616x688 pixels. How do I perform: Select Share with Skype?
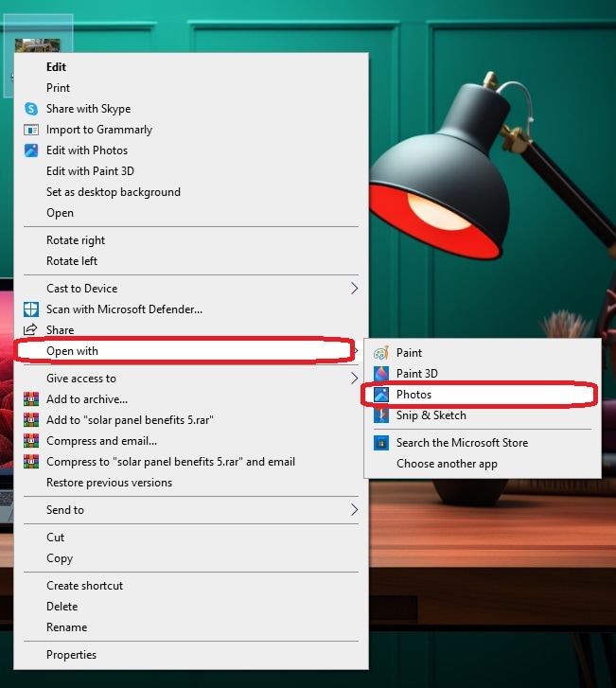pyautogui.click(x=191, y=109)
